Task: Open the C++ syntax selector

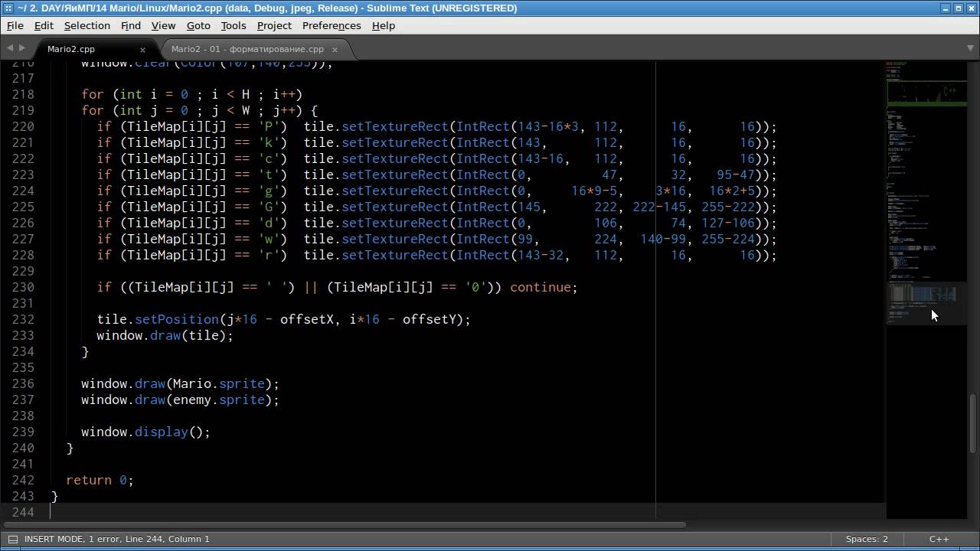Action: tap(939, 539)
